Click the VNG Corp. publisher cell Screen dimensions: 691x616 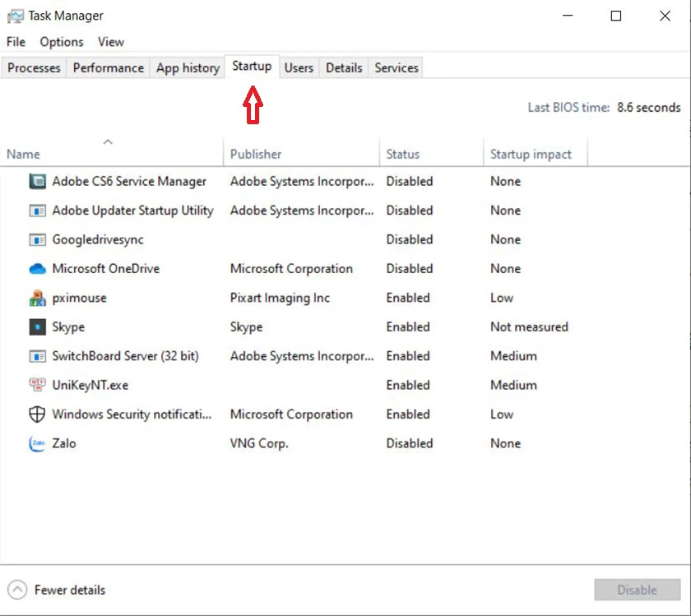coord(259,443)
